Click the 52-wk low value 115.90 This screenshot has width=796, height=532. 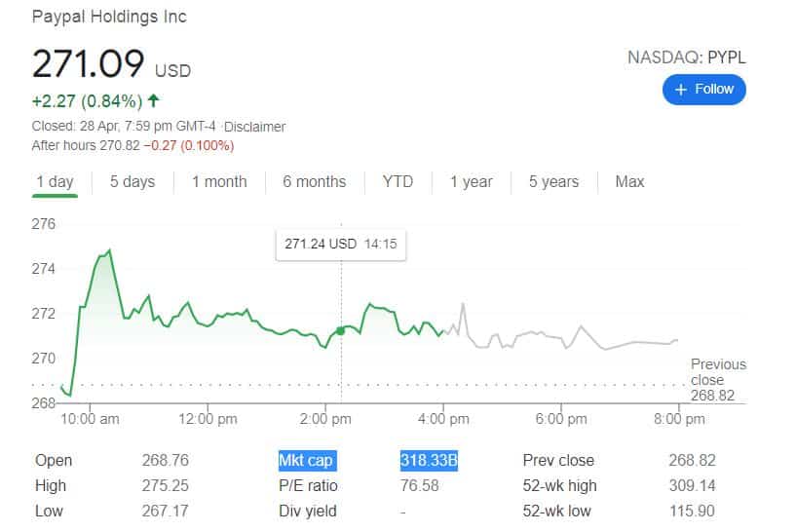pyautogui.click(x=692, y=511)
